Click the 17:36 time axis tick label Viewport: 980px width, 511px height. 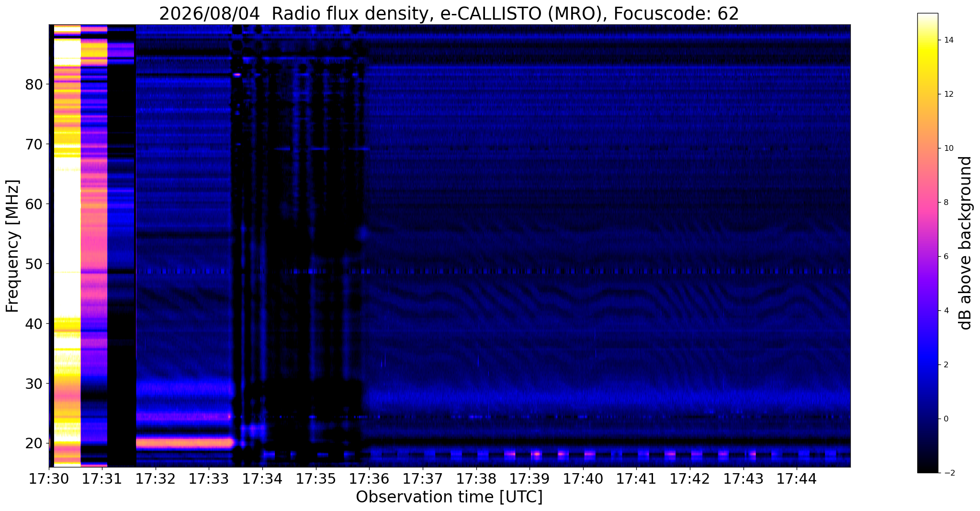(x=369, y=479)
